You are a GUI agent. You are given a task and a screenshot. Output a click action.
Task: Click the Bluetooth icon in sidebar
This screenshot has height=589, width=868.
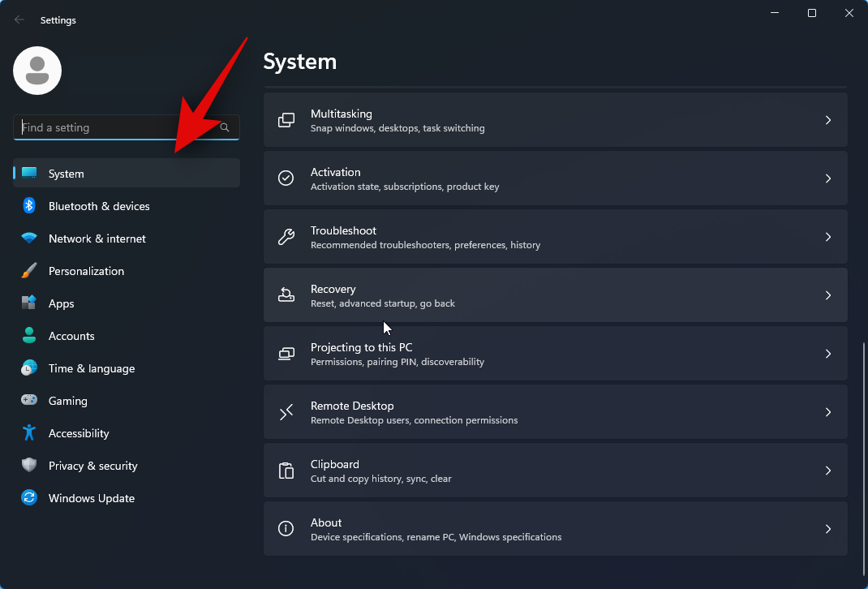click(x=29, y=206)
